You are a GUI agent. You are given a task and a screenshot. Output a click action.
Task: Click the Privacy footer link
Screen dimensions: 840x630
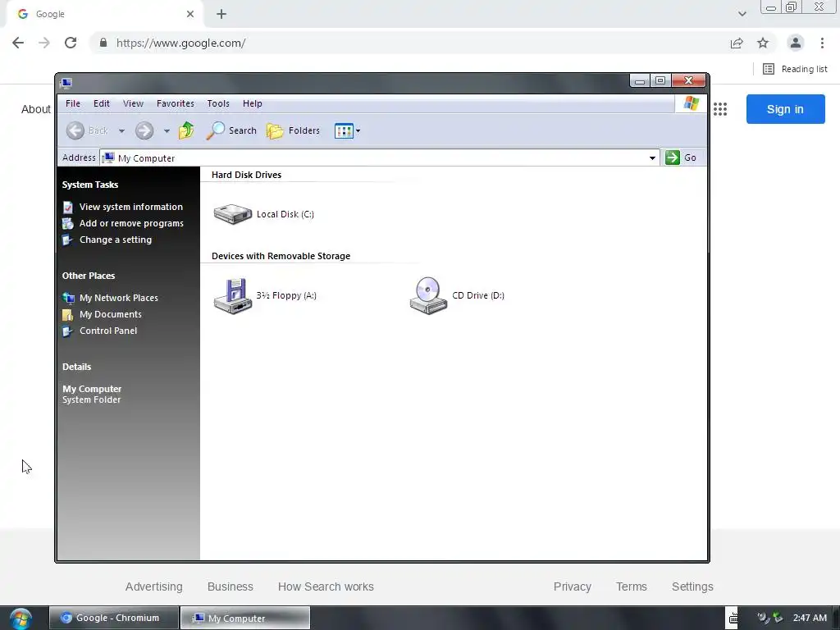572,587
